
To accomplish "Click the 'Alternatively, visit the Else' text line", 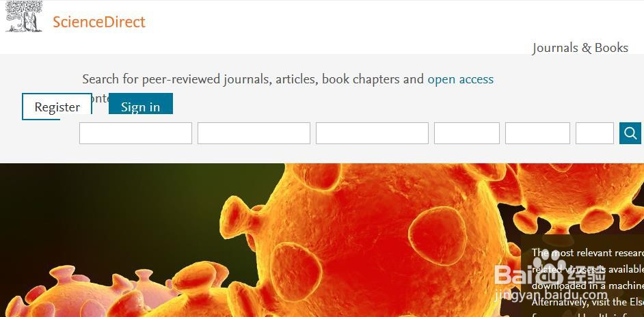I will pyautogui.click(x=588, y=302).
